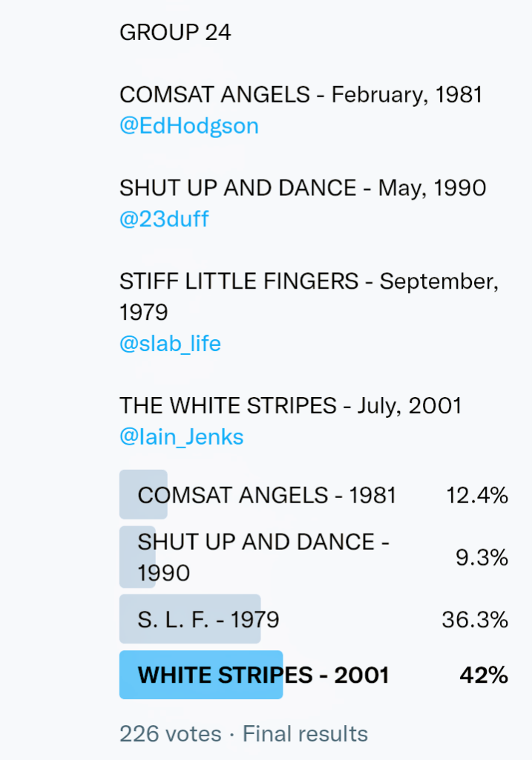This screenshot has width=532, height=760.
Task: Click the SHUT UP AND DANCE - May, 1990 line
Action: point(303,188)
